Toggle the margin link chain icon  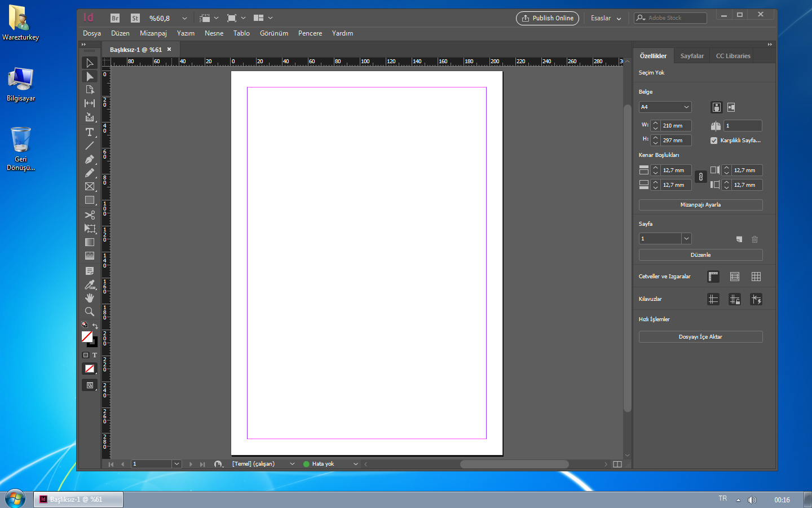tap(700, 177)
